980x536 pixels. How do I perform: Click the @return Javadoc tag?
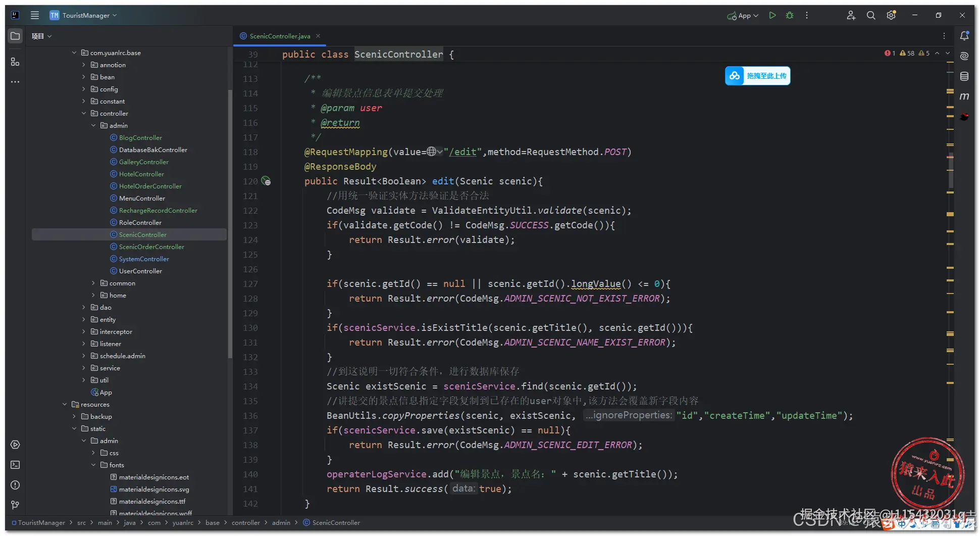pyautogui.click(x=340, y=123)
